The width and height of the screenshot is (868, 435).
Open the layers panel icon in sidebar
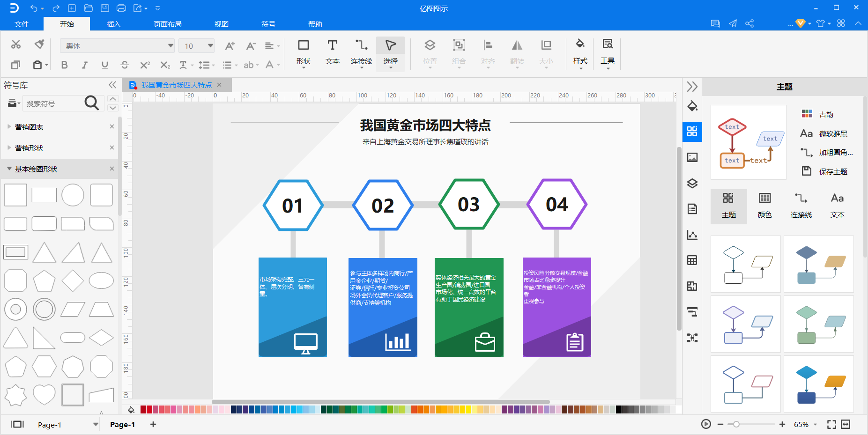click(692, 183)
